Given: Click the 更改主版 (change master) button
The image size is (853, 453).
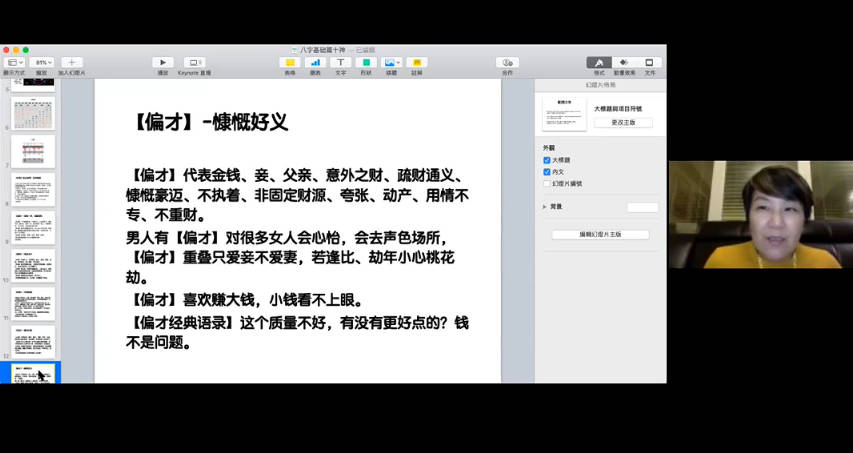Looking at the screenshot, I should 623,123.
